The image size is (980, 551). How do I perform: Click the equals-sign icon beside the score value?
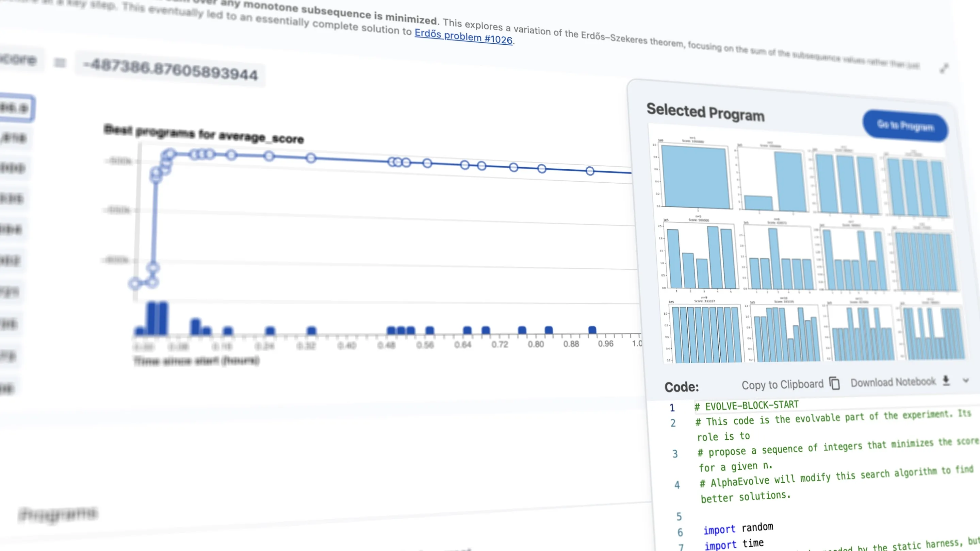[60, 62]
